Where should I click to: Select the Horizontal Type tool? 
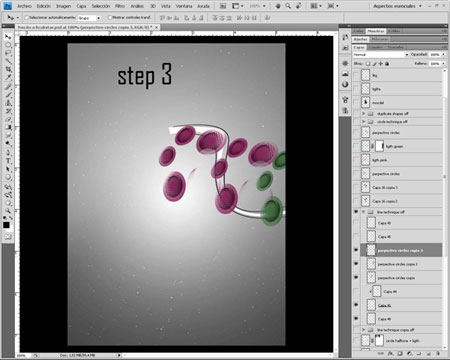pyautogui.click(x=8, y=161)
